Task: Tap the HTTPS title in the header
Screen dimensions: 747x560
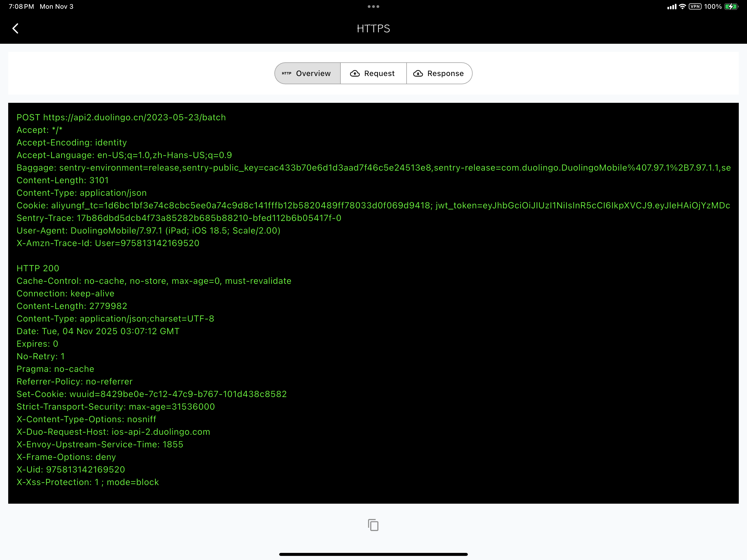Action: click(373, 29)
